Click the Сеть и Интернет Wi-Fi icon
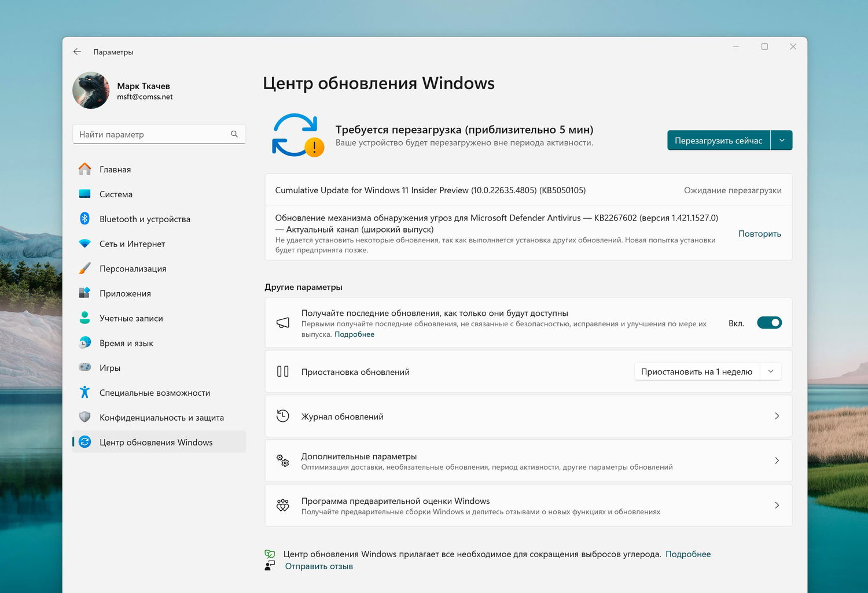The image size is (868, 593). 84,244
